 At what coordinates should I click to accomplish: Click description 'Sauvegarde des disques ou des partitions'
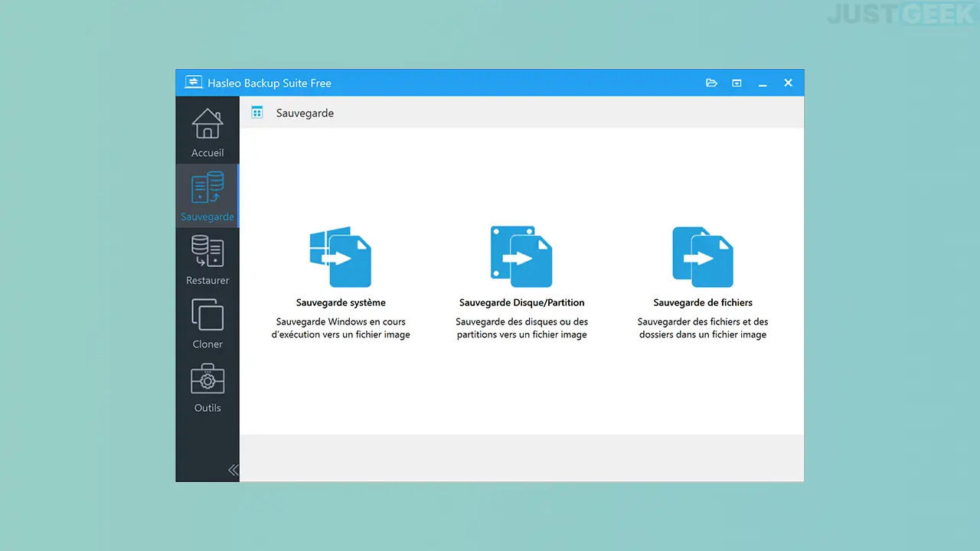[x=522, y=328]
